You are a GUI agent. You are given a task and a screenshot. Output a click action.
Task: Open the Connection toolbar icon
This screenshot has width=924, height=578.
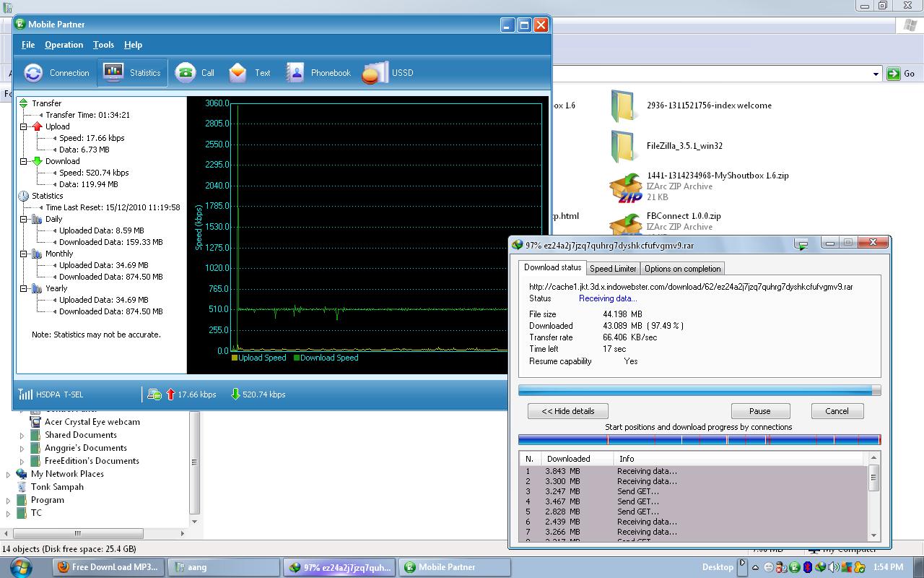[33, 73]
